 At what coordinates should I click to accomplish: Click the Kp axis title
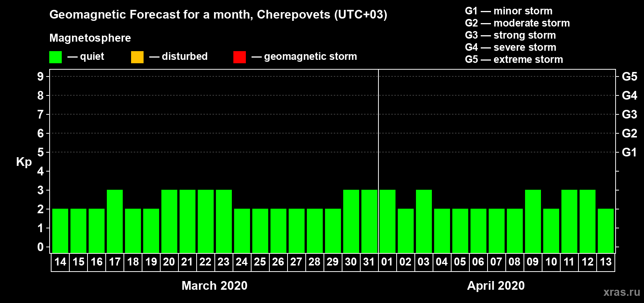click(x=24, y=162)
